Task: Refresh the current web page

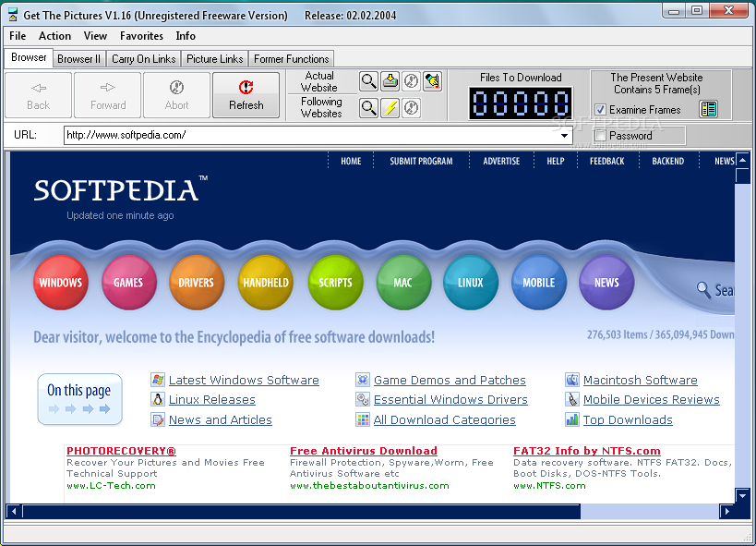Action: tap(246, 95)
